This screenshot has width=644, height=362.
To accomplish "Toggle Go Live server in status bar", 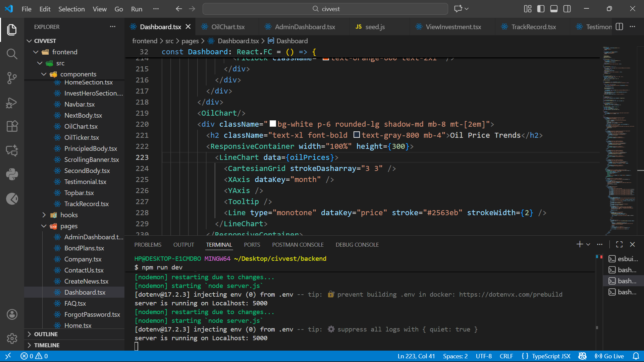I will click(x=609, y=356).
